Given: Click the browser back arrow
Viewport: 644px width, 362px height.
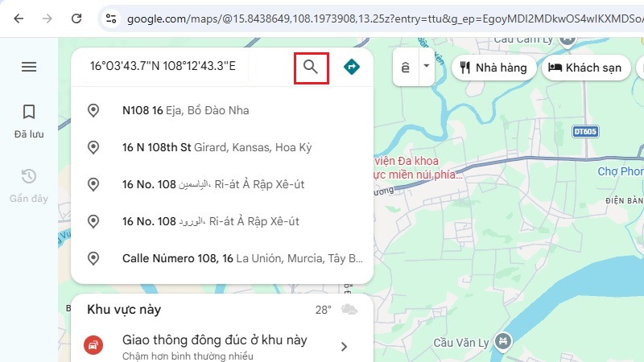Looking at the screenshot, I should (19, 19).
